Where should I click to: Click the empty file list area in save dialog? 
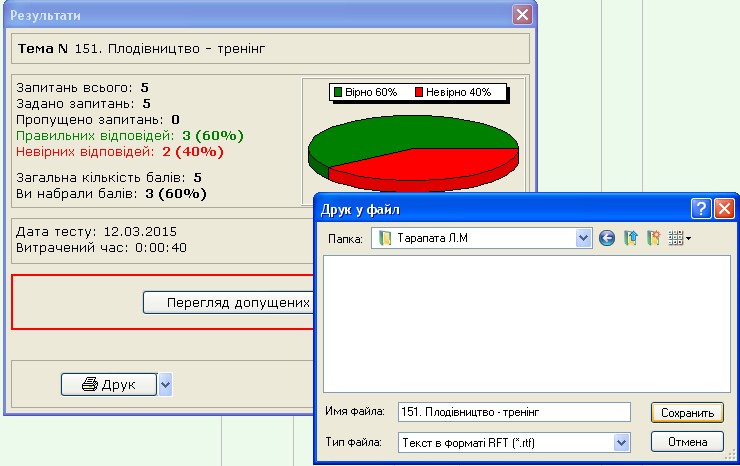[x=527, y=324]
